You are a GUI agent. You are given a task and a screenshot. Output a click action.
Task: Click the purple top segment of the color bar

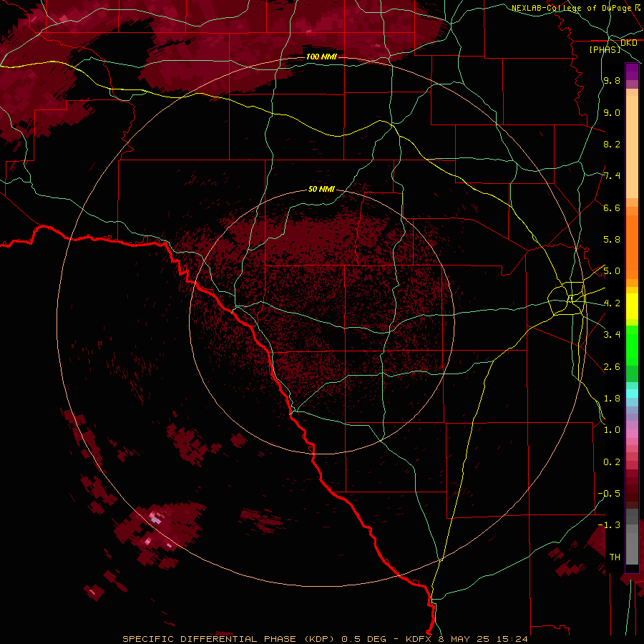click(632, 72)
